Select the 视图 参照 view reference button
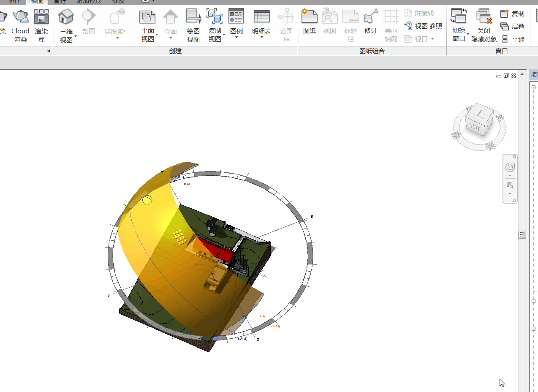 [x=423, y=26]
